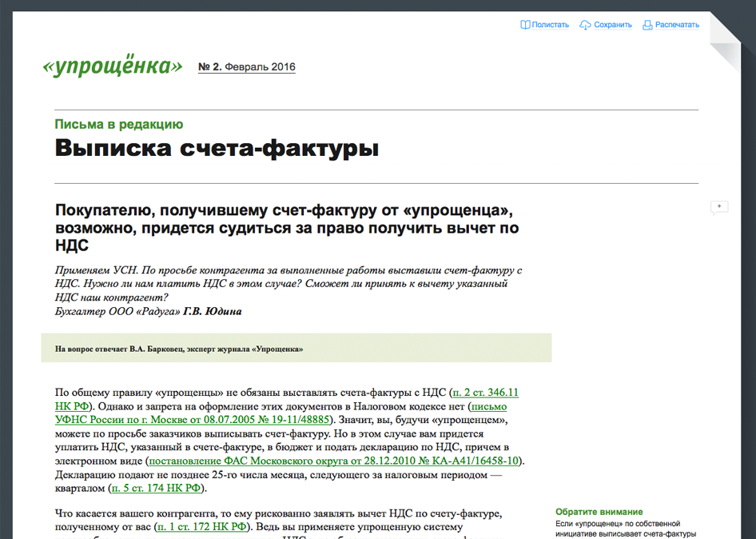Click the Обратите внимание sidebar heading
The width and height of the screenshot is (756, 539).
pos(599,512)
